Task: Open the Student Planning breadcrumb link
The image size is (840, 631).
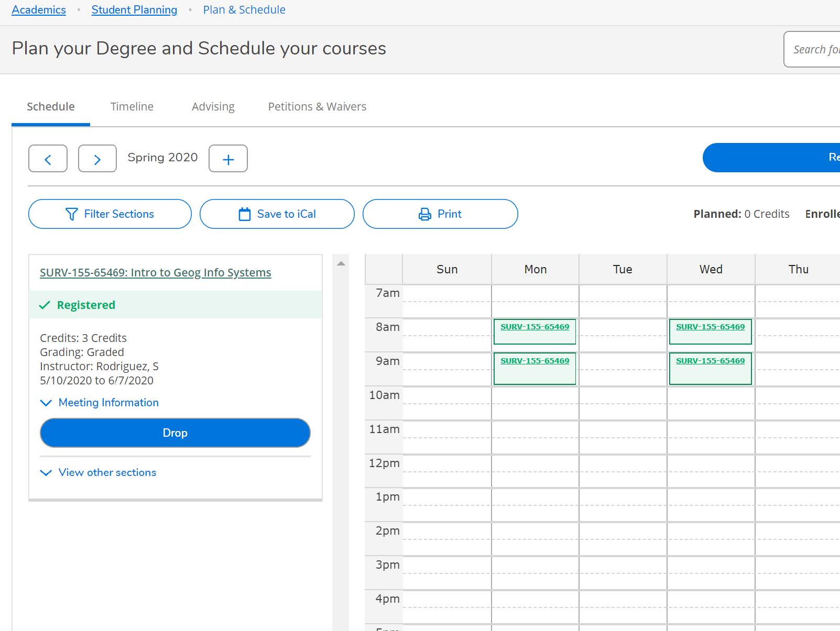Action: point(134,9)
